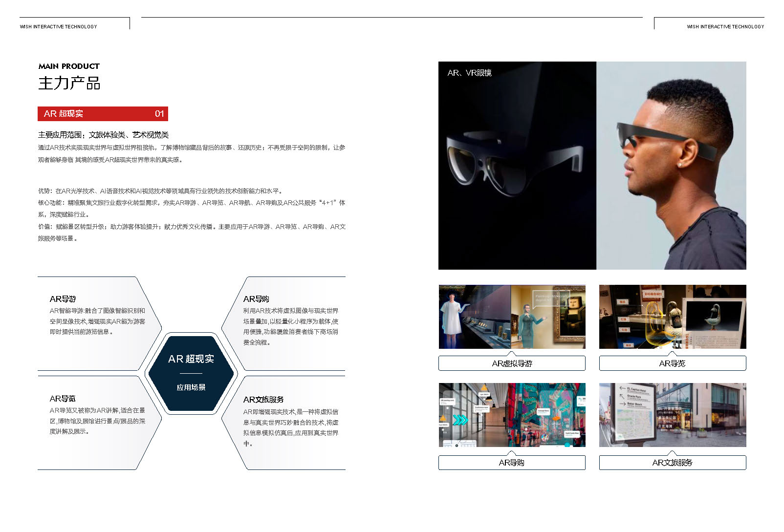Click AR文旅服务 heading in the hexagon diagram

pyautogui.click(x=263, y=400)
